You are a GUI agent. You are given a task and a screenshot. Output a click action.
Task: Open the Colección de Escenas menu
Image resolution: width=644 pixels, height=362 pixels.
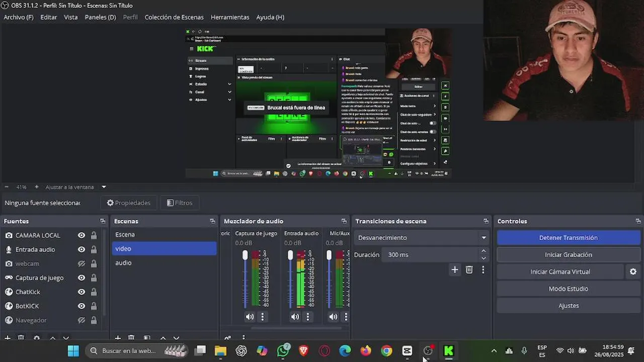click(174, 17)
